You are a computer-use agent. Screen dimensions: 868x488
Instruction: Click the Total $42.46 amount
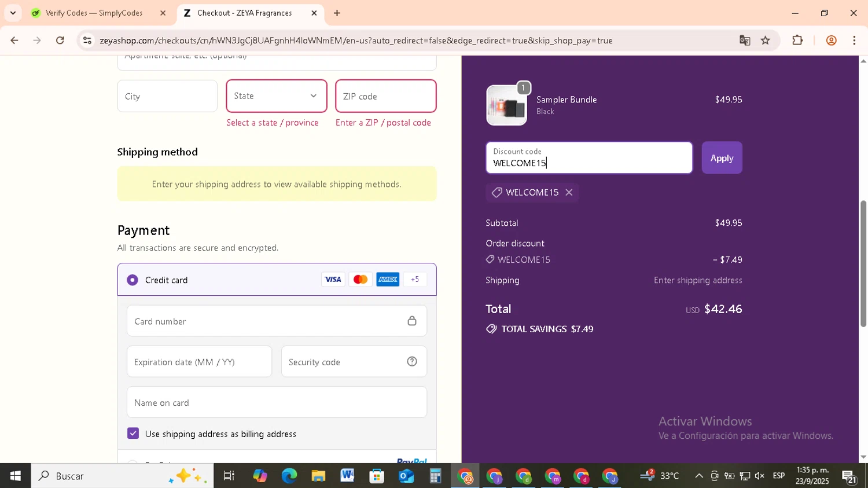(x=723, y=309)
